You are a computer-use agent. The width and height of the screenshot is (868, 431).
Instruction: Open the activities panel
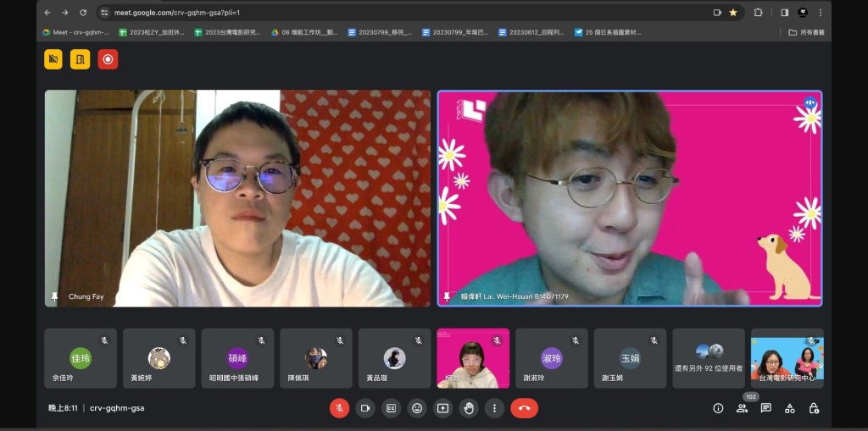(x=789, y=408)
